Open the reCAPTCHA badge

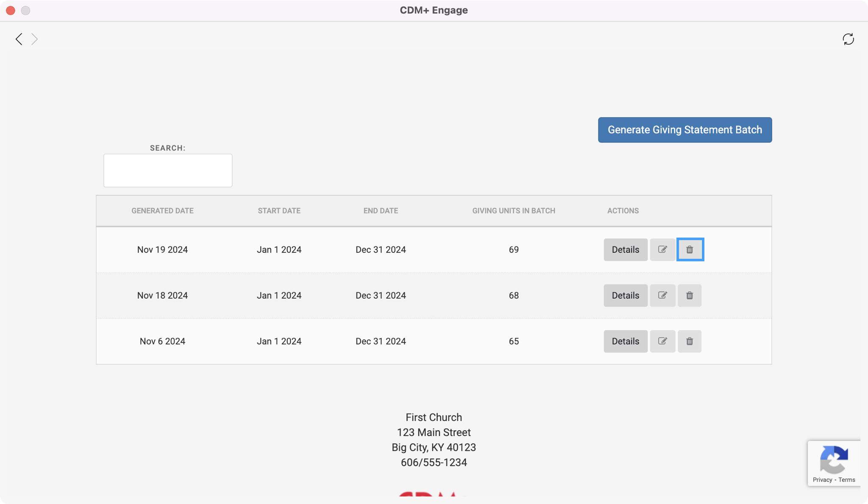pyautogui.click(x=834, y=459)
